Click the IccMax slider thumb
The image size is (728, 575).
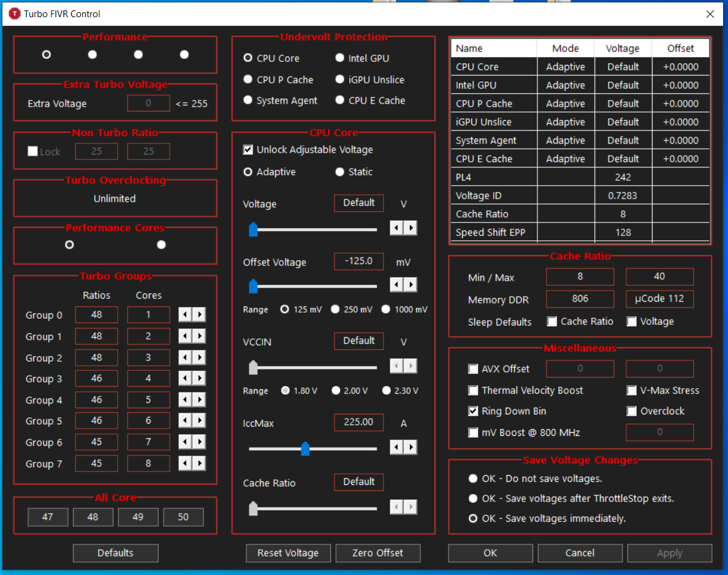click(x=305, y=449)
